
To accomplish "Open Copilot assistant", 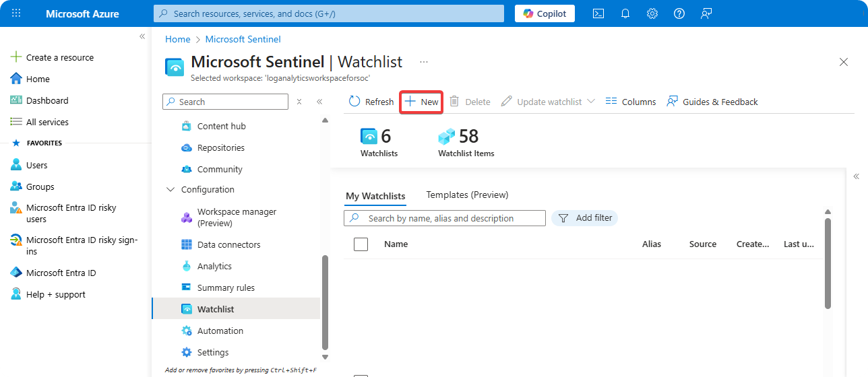I will 545,13.
